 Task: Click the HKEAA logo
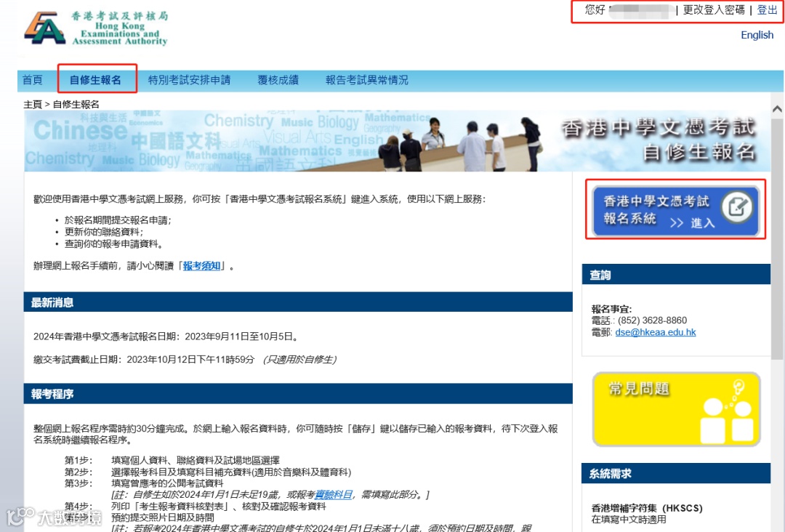[96, 28]
